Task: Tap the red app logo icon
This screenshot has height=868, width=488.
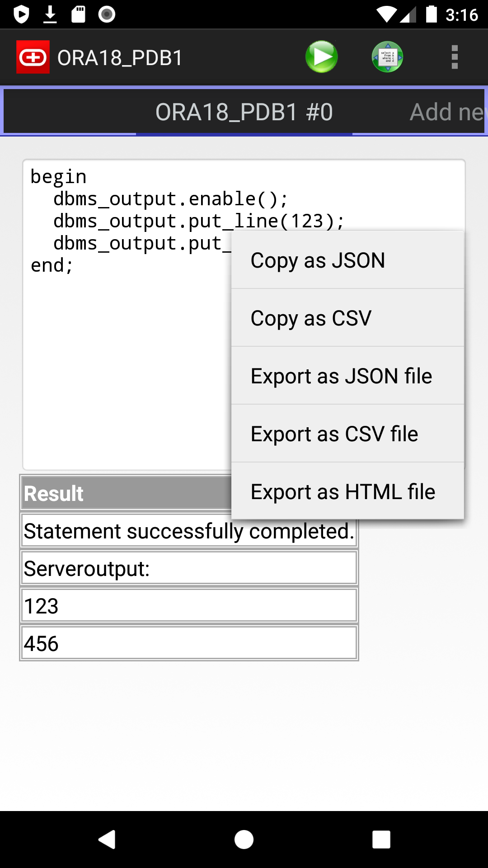Action: point(33,57)
